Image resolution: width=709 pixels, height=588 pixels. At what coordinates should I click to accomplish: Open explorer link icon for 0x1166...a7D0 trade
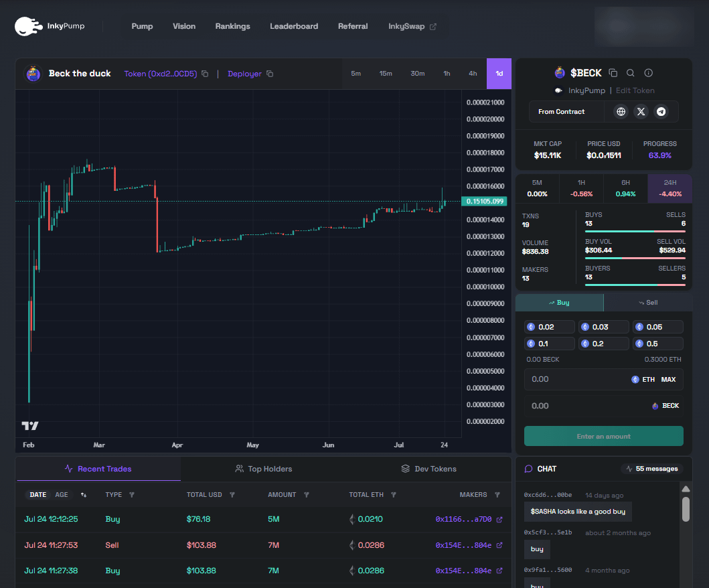(x=499, y=520)
